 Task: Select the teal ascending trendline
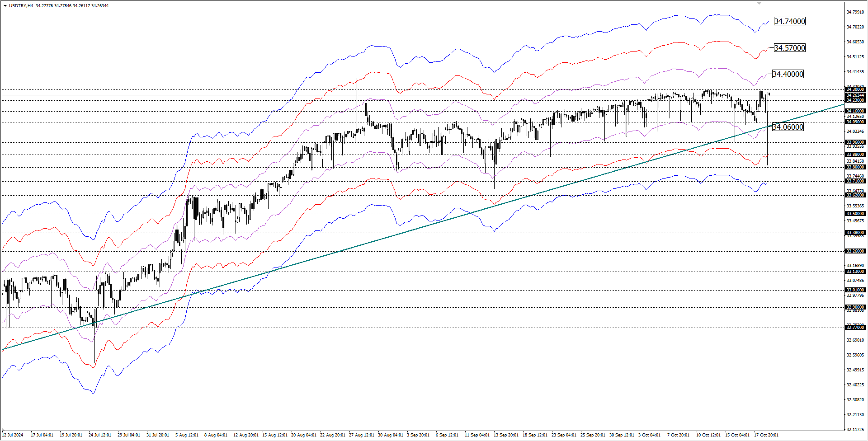423,227
